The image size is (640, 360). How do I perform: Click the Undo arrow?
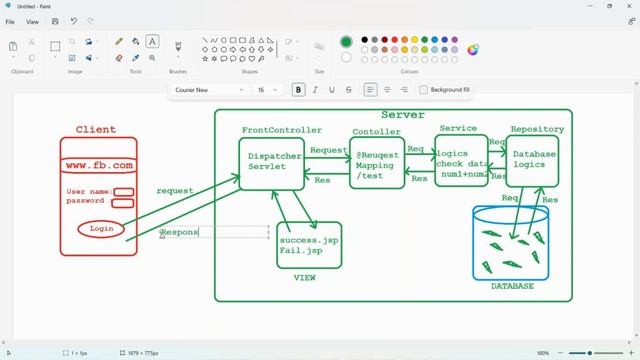coord(73,21)
